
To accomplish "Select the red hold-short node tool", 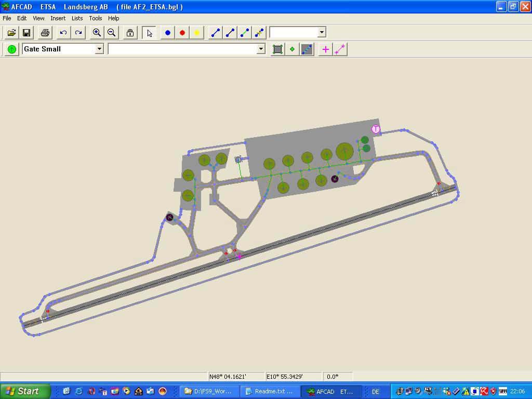I will [182, 33].
